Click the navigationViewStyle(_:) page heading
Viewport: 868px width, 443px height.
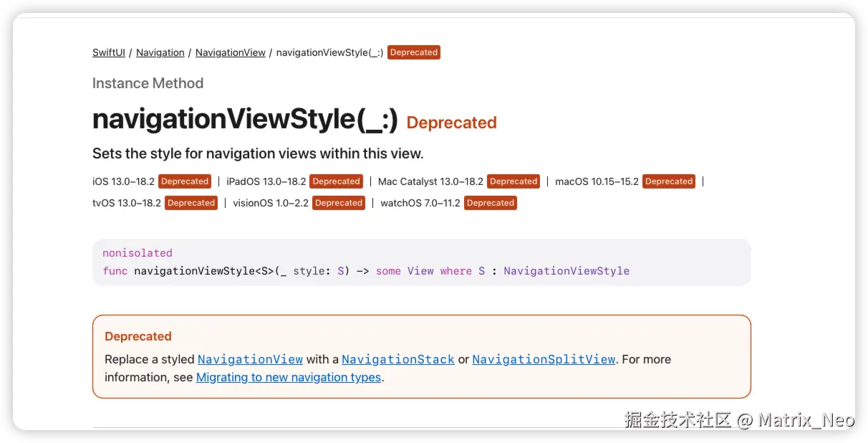coord(245,119)
